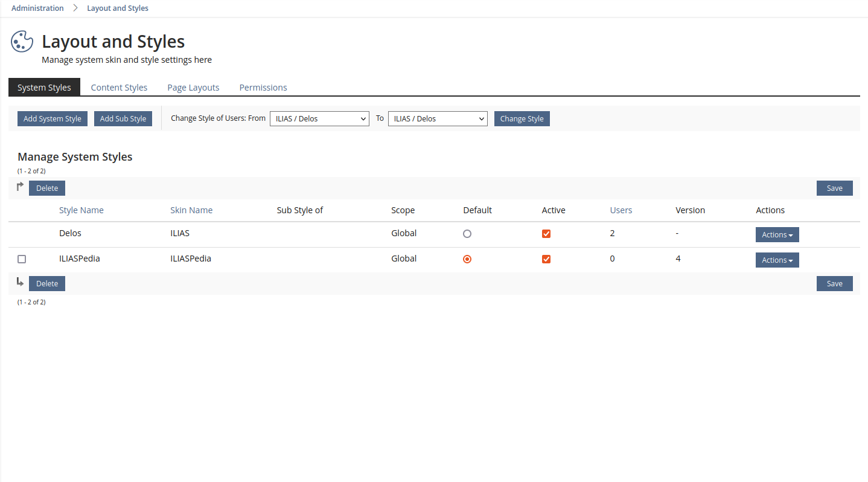Click the users count 2 for Delos

click(x=613, y=233)
